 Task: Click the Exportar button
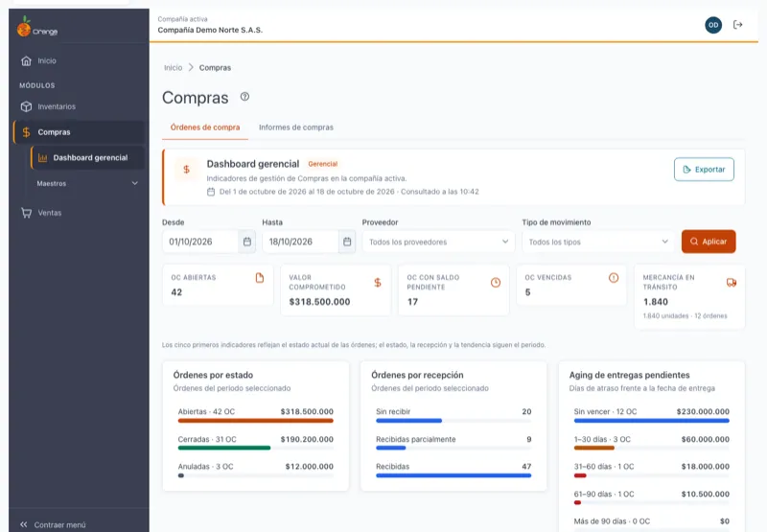(x=704, y=169)
